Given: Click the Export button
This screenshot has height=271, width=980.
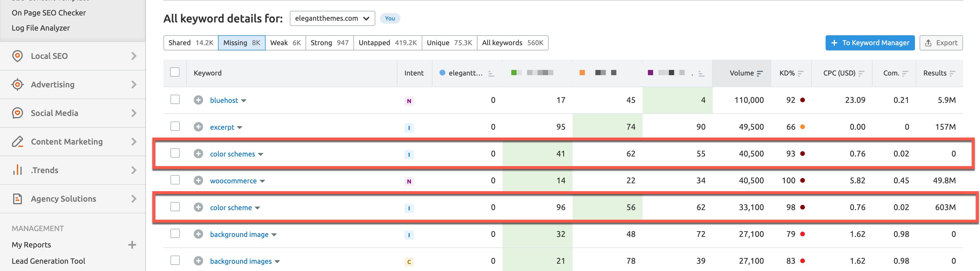Looking at the screenshot, I should tap(941, 43).
